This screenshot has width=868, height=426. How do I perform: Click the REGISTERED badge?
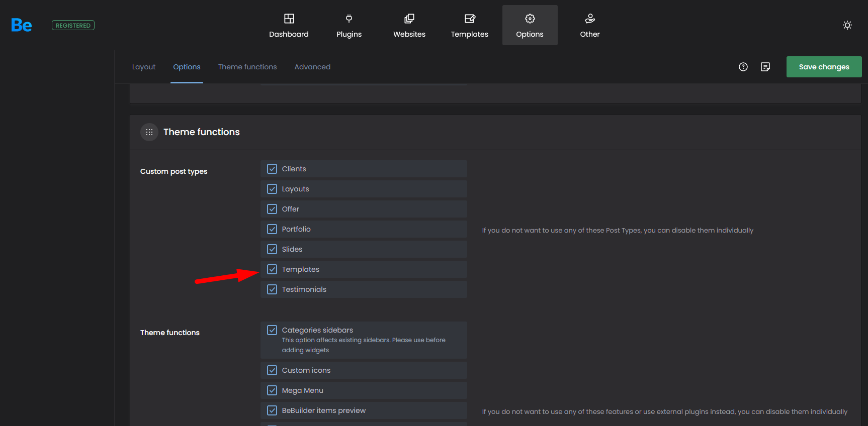[x=73, y=25]
